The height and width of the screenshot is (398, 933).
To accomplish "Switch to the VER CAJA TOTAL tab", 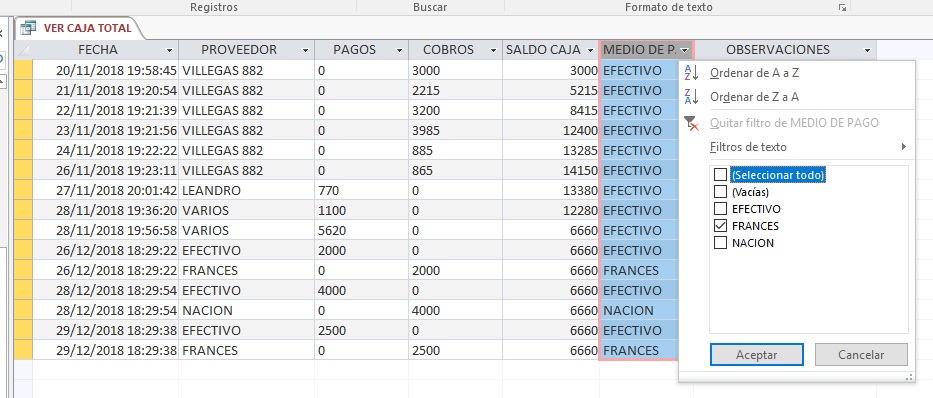I will point(78,28).
